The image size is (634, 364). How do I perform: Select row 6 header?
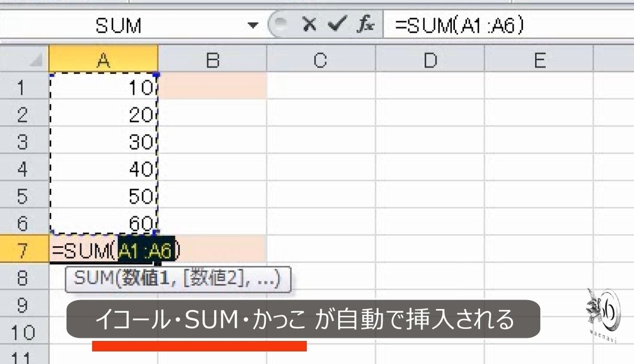pos(24,222)
